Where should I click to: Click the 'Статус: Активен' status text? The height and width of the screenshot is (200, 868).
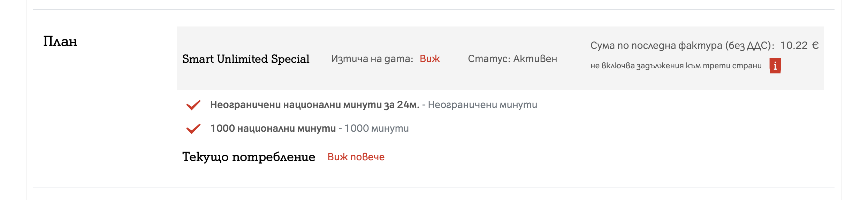point(512,59)
